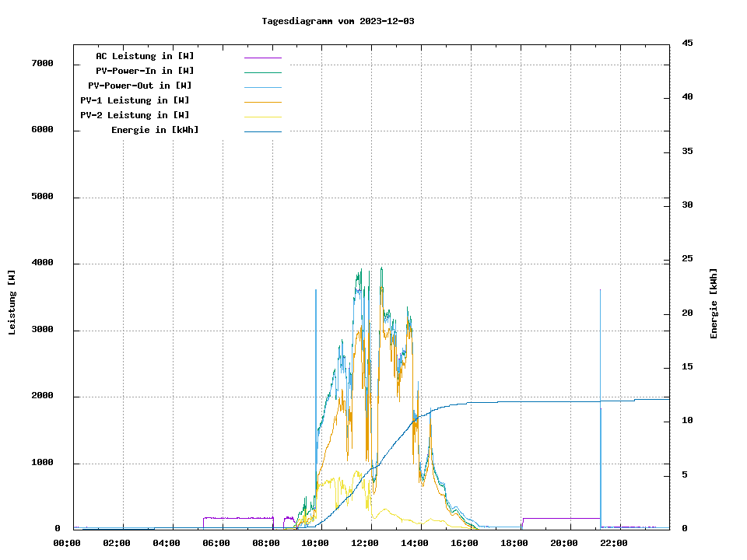
Task: Select the 4000 value on the power axis
Action: (42, 263)
